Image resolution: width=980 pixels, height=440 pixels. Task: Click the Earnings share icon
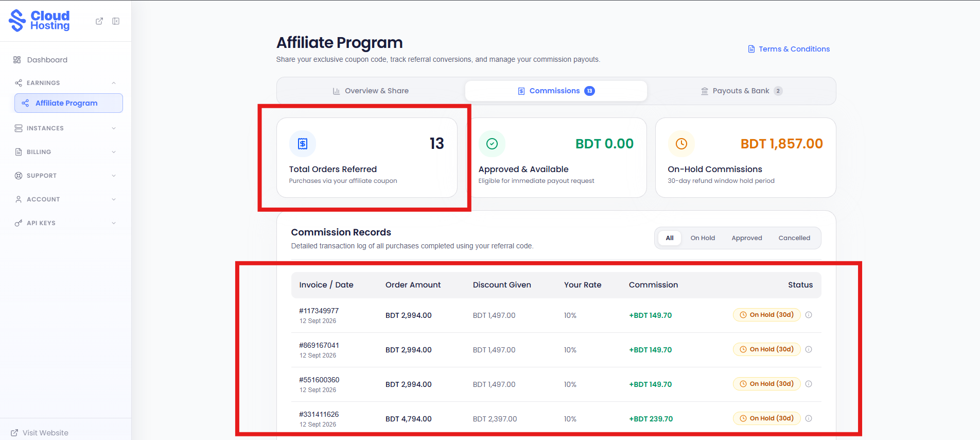click(x=19, y=83)
